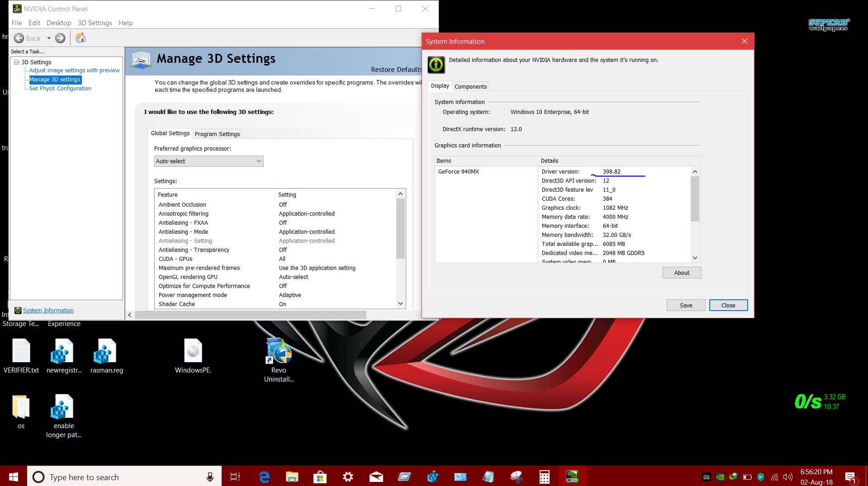Open enable longer pat... registry icon
868x486 pixels.
(64, 416)
